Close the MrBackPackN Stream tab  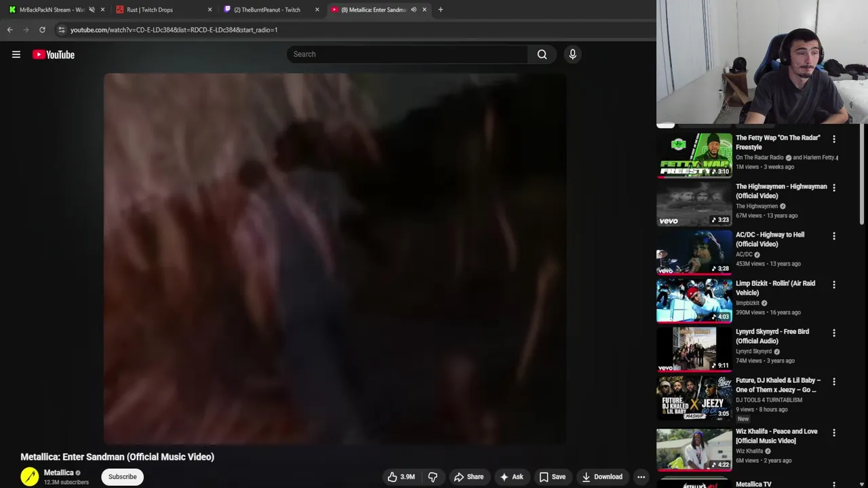coord(102,9)
